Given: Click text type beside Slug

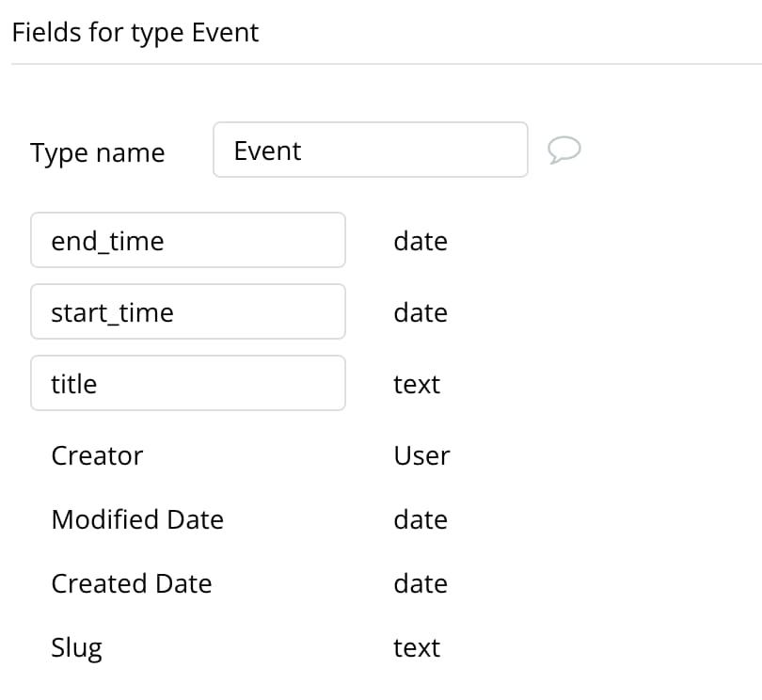Looking at the screenshot, I should point(417,648).
